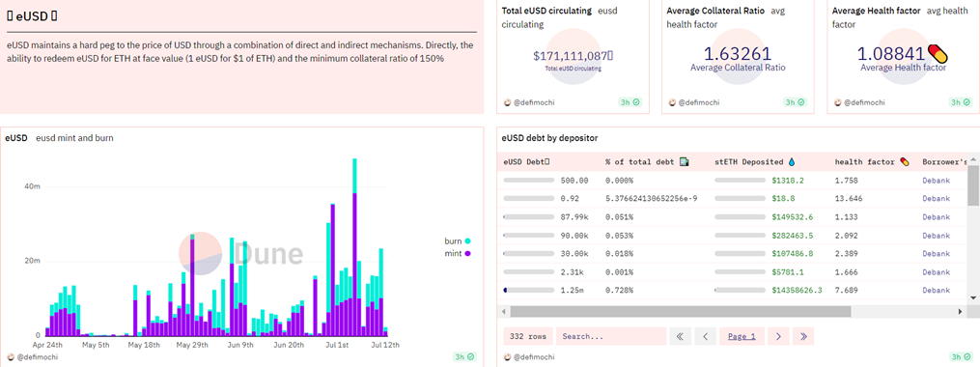Click the eUSD debt by depositor title

(550, 137)
